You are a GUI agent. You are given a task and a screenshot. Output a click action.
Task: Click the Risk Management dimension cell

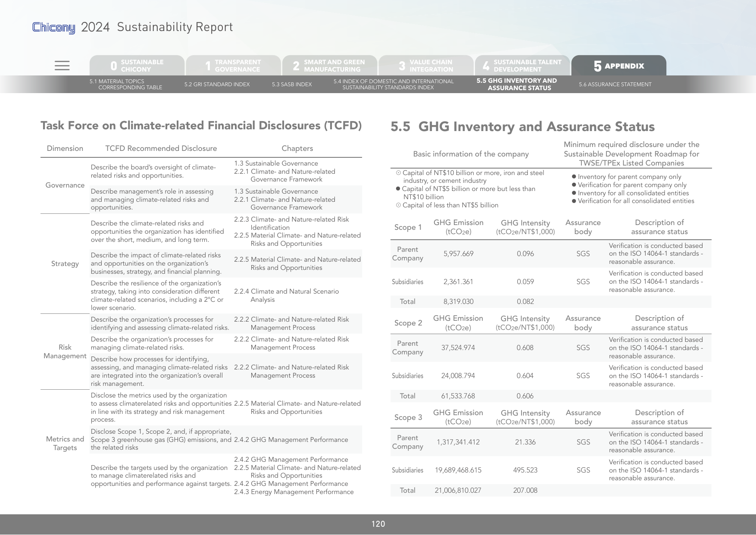[x=65, y=352]
